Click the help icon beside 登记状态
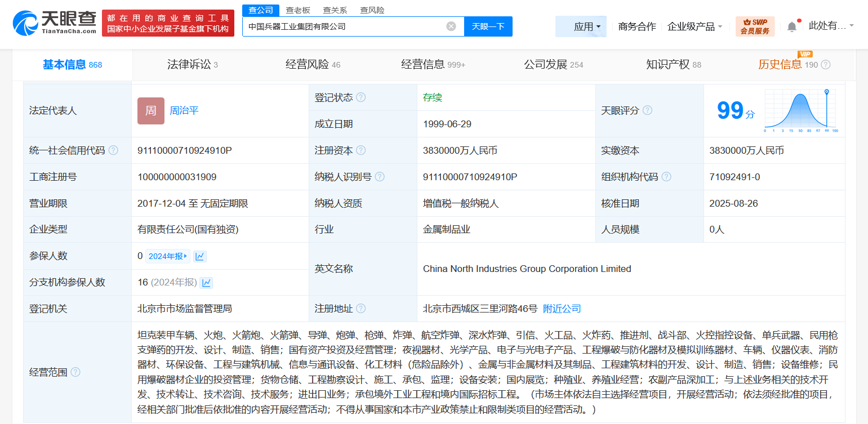 362,97
